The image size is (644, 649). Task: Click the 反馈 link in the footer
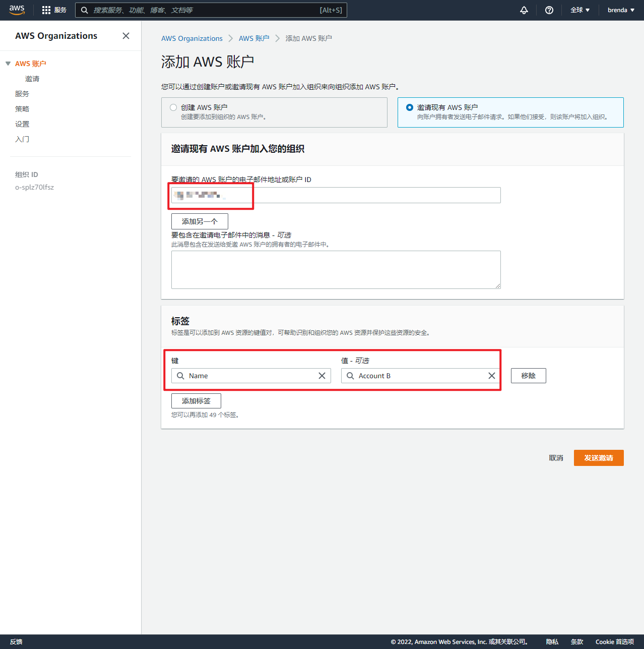pyautogui.click(x=16, y=642)
